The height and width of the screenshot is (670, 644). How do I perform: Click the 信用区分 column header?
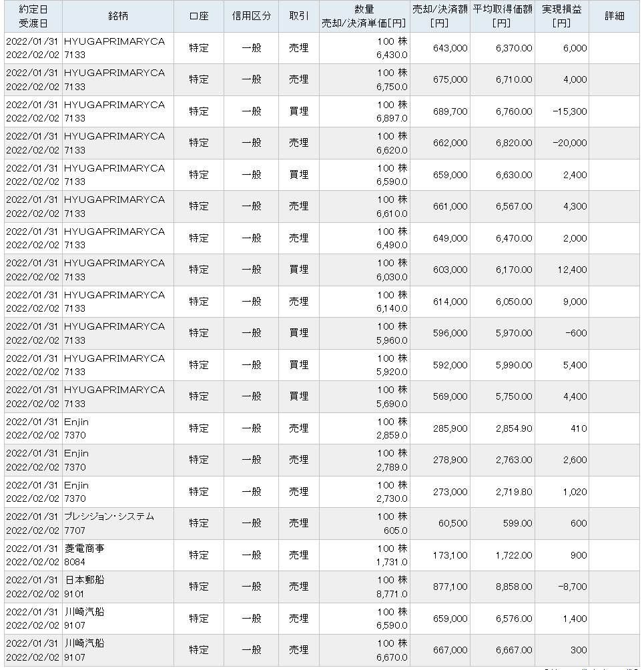click(252, 16)
